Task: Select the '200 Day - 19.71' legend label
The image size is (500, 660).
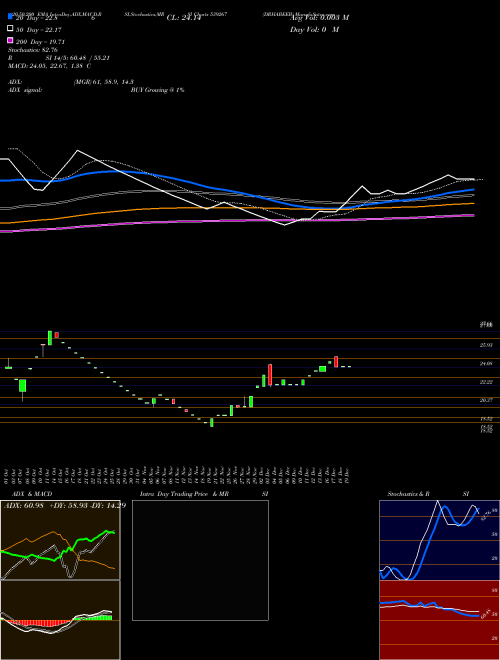Action: tap(40, 42)
